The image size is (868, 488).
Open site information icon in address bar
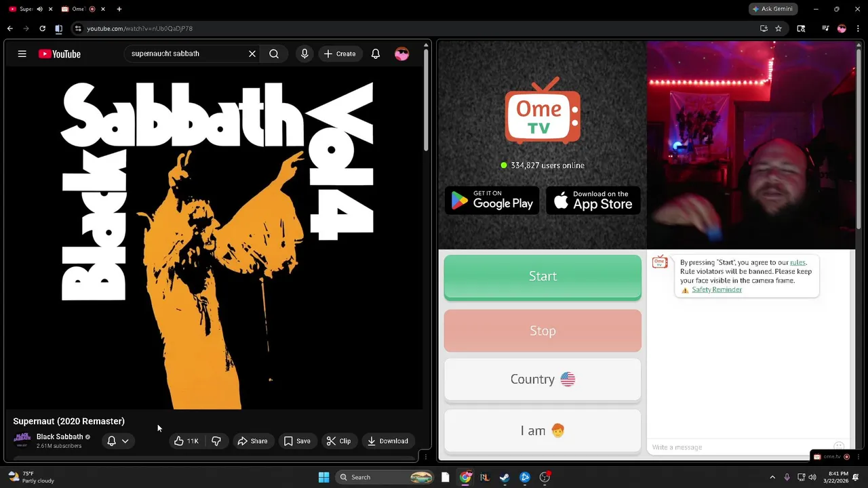point(78,28)
